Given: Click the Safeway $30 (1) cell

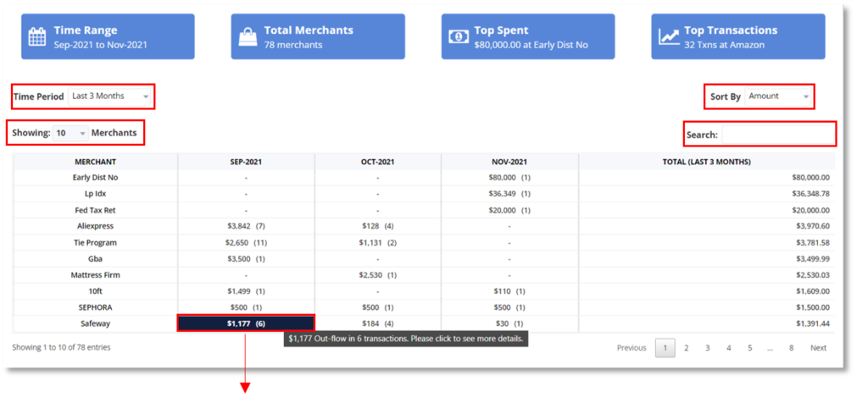Looking at the screenshot, I should (x=509, y=323).
